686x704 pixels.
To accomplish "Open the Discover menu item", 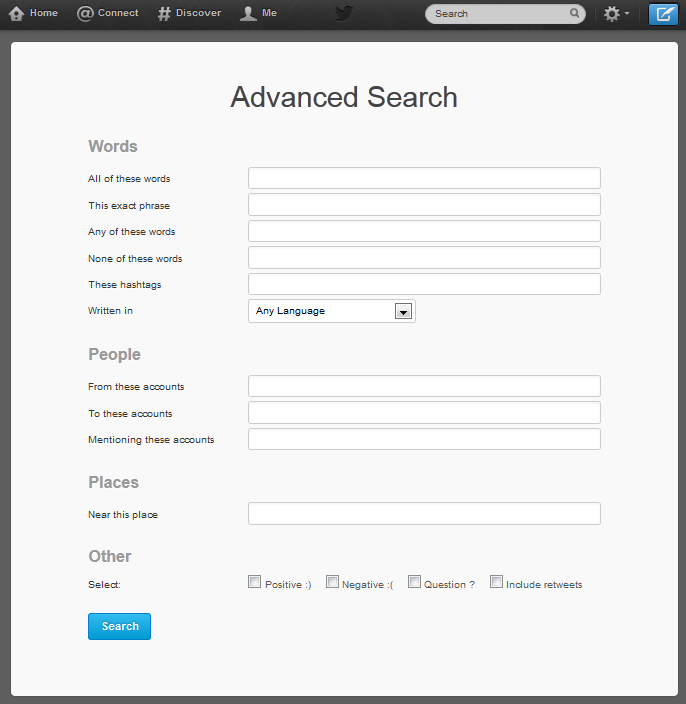I will coord(189,13).
